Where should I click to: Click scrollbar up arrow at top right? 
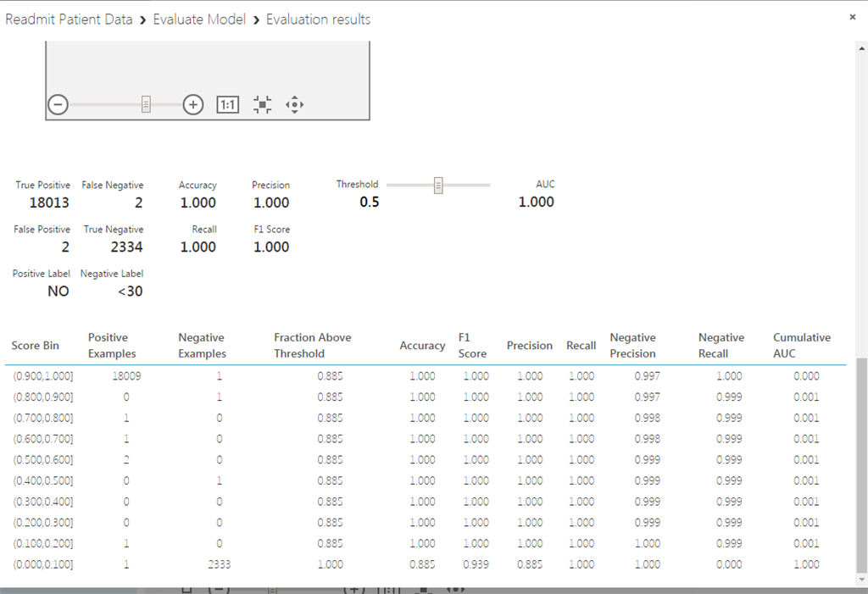click(x=862, y=48)
